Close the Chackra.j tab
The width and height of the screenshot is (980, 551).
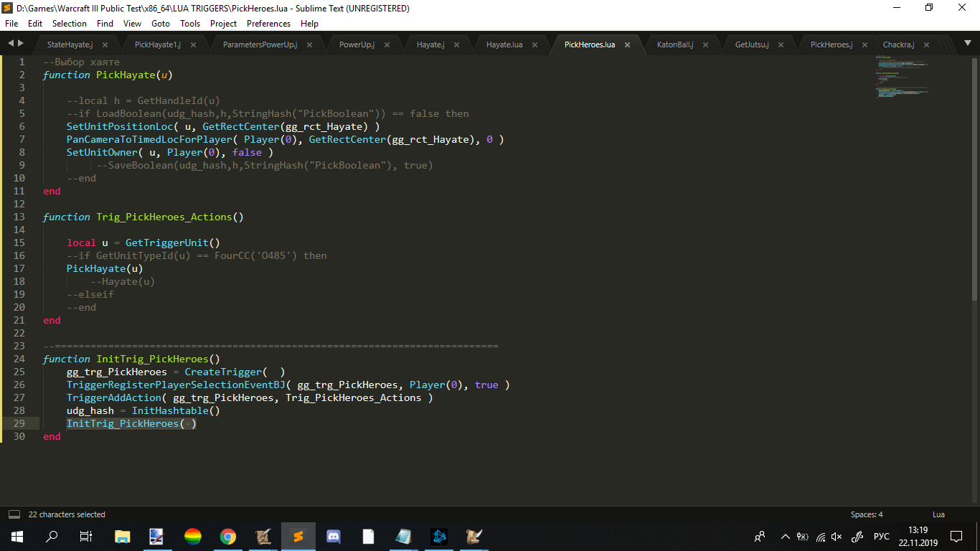point(927,44)
